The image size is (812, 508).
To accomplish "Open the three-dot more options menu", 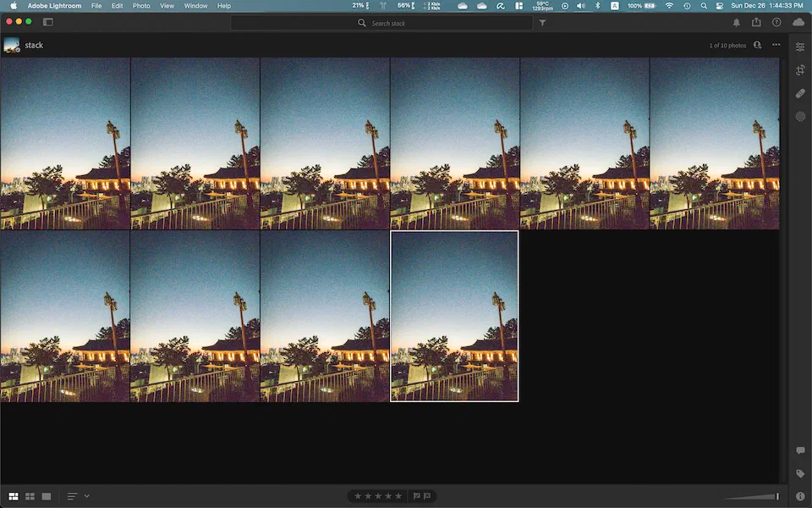I will (776, 45).
